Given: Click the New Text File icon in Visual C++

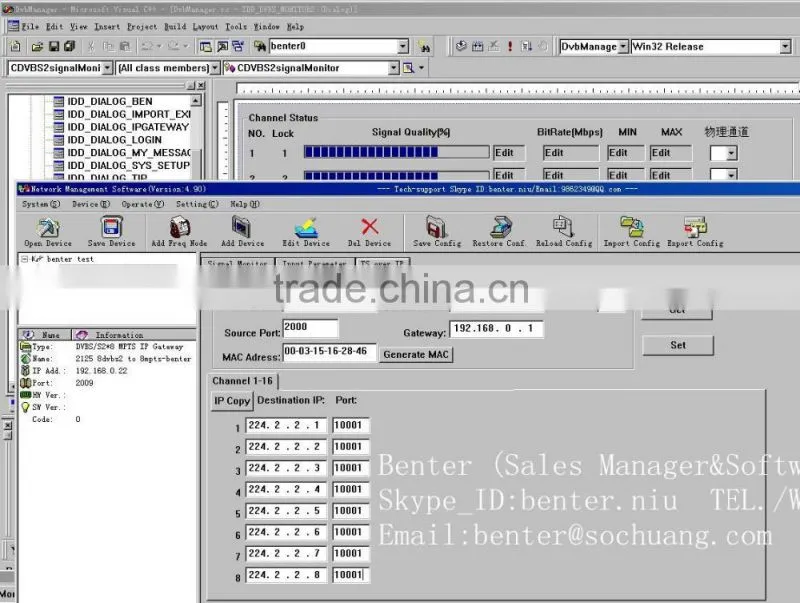Looking at the screenshot, I should click(15, 46).
